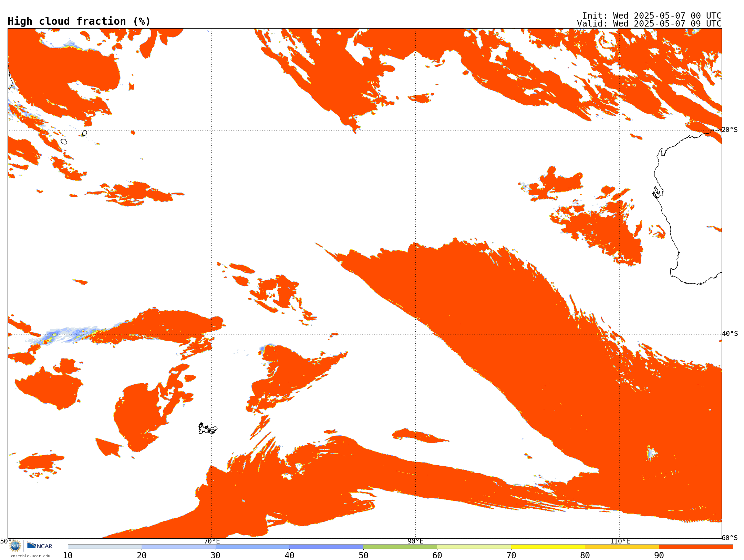Screen dimensions: 744x560
Task: Click the 40–50 periwinkle colorbar segment
Action: tap(326, 547)
